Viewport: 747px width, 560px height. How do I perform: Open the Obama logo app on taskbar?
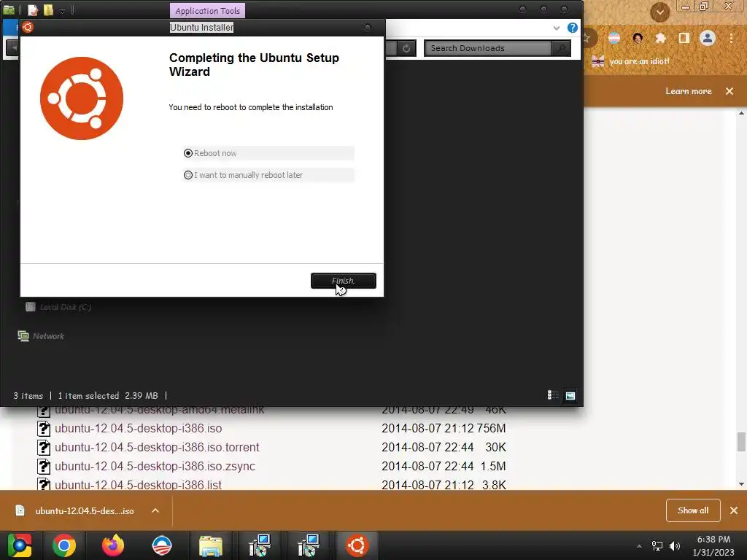(161, 545)
